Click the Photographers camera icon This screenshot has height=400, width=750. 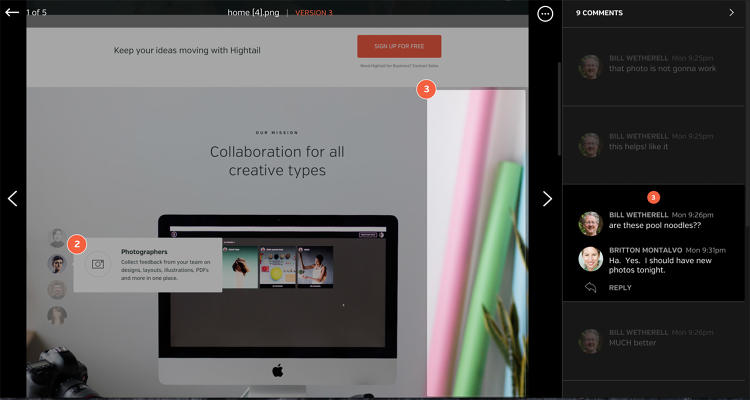click(98, 264)
